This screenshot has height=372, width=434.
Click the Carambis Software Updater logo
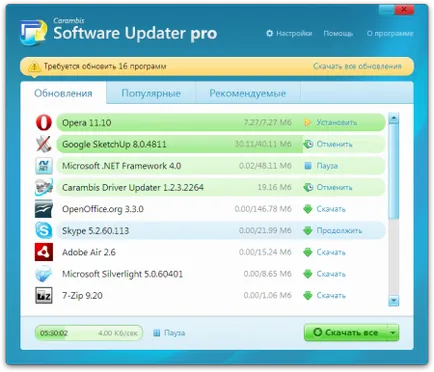[x=33, y=32]
